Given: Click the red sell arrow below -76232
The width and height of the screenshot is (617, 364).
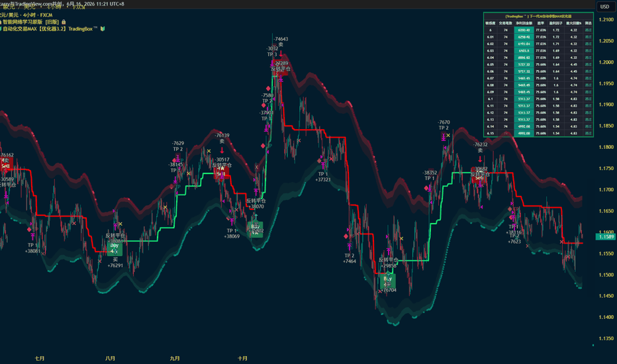Looking at the screenshot, I should tap(480, 159).
